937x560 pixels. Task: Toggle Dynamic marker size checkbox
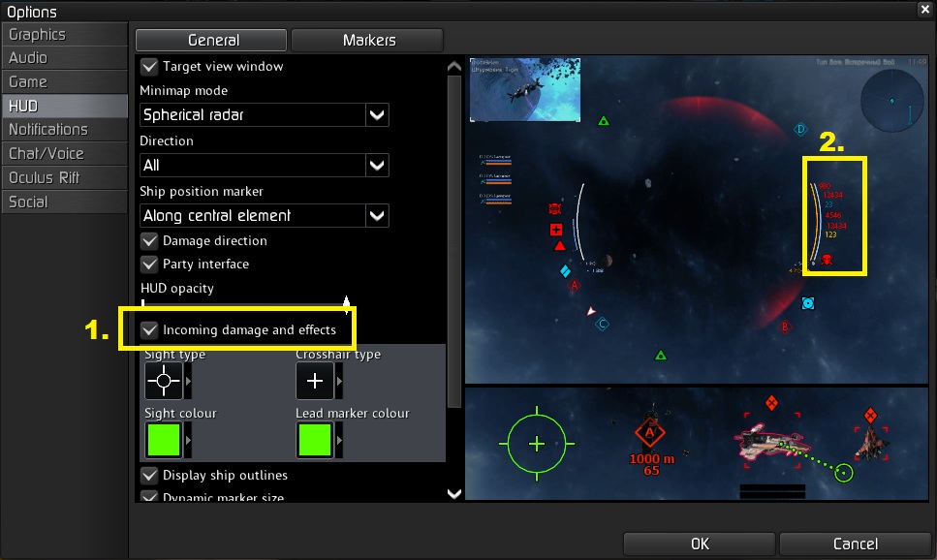[149, 497]
